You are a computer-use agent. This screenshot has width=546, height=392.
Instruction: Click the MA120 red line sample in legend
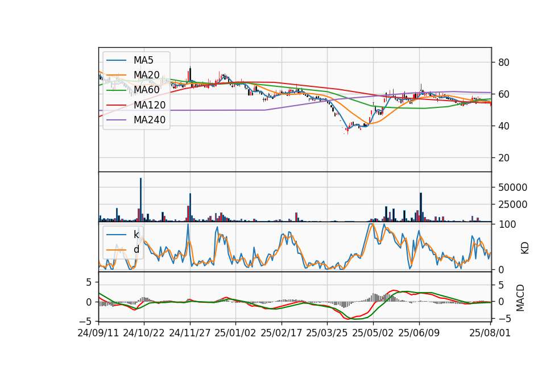(116, 106)
